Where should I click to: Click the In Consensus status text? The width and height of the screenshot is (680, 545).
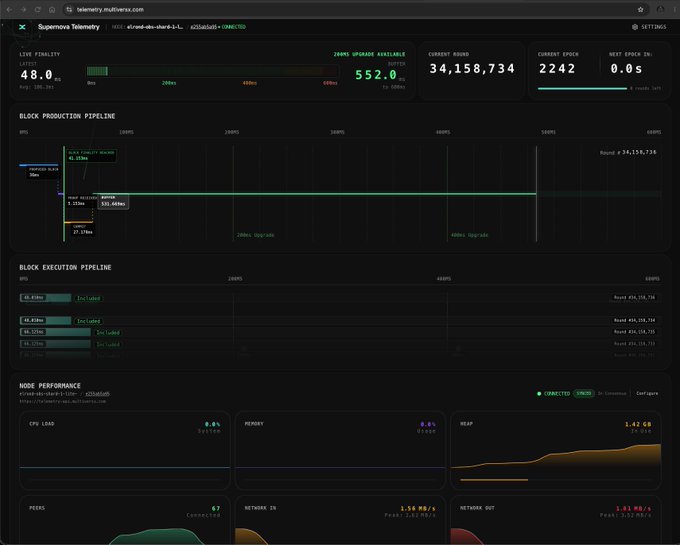click(612, 393)
